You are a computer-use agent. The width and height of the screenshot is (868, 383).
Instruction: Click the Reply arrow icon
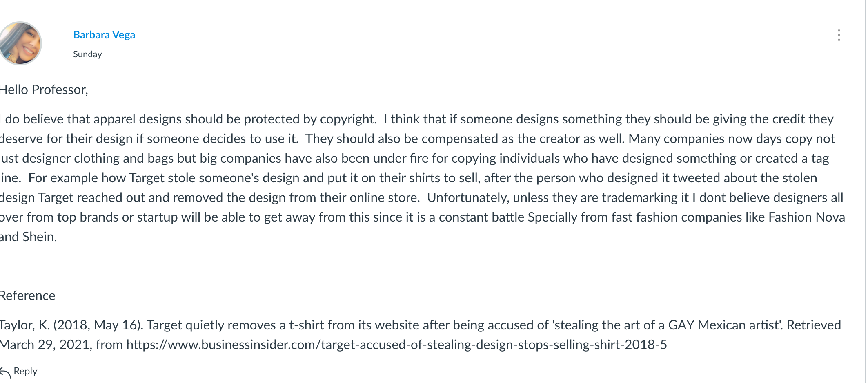[x=5, y=372]
